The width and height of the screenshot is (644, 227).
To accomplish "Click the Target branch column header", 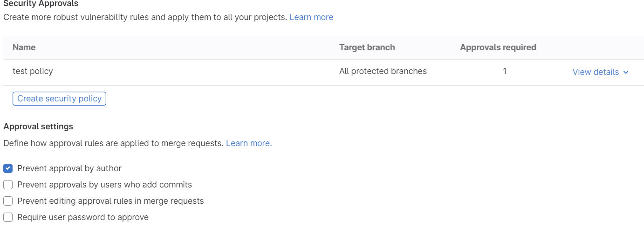I will click(367, 47).
